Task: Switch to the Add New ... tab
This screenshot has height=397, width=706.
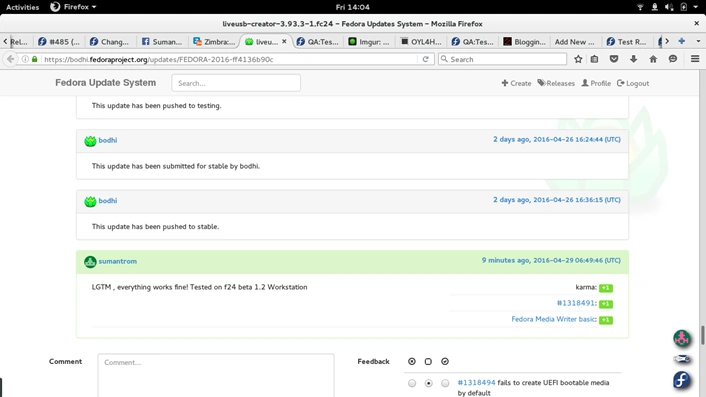Action: (x=575, y=41)
